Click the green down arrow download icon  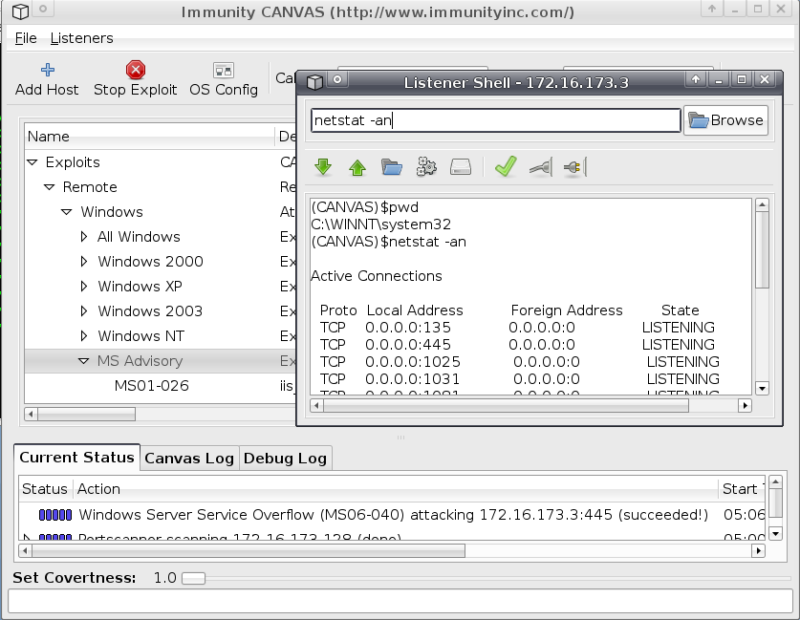[323, 167]
